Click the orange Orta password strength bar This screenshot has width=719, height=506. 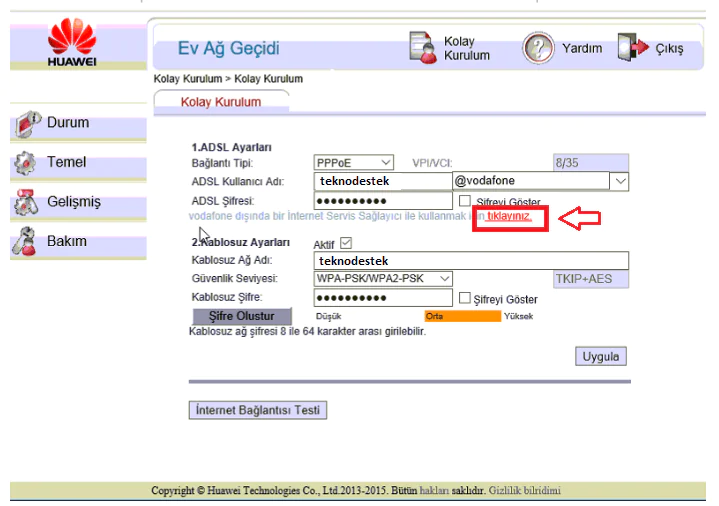[461, 316]
